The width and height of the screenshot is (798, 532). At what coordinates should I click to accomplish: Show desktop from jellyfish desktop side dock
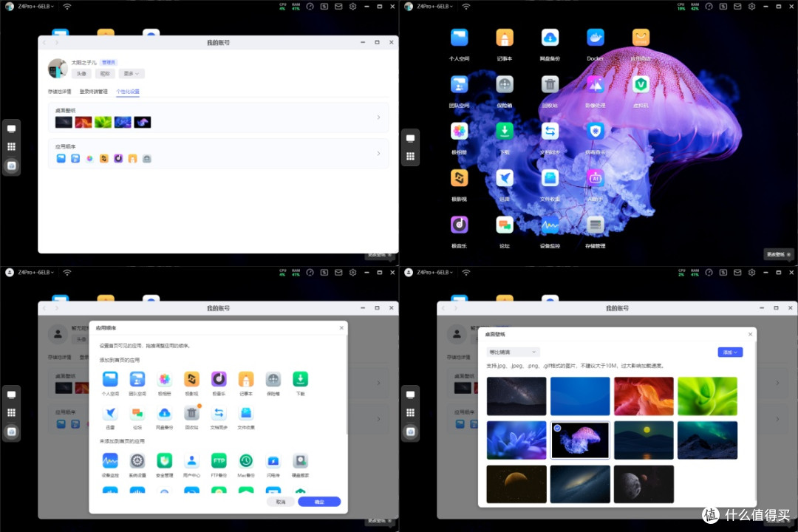coord(410,138)
